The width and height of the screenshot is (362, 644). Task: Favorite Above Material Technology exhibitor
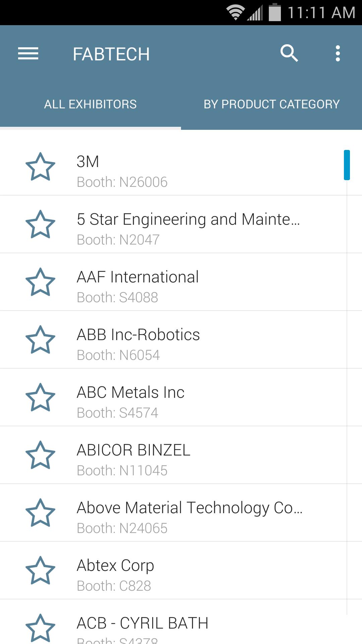[x=41, y=513]
